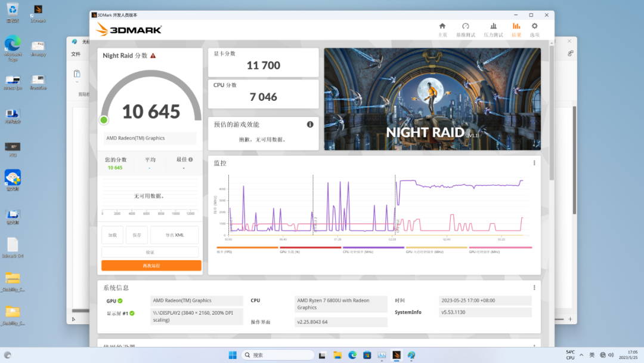Open the Recycle Bin desktop icon

[x=13, y=13]
